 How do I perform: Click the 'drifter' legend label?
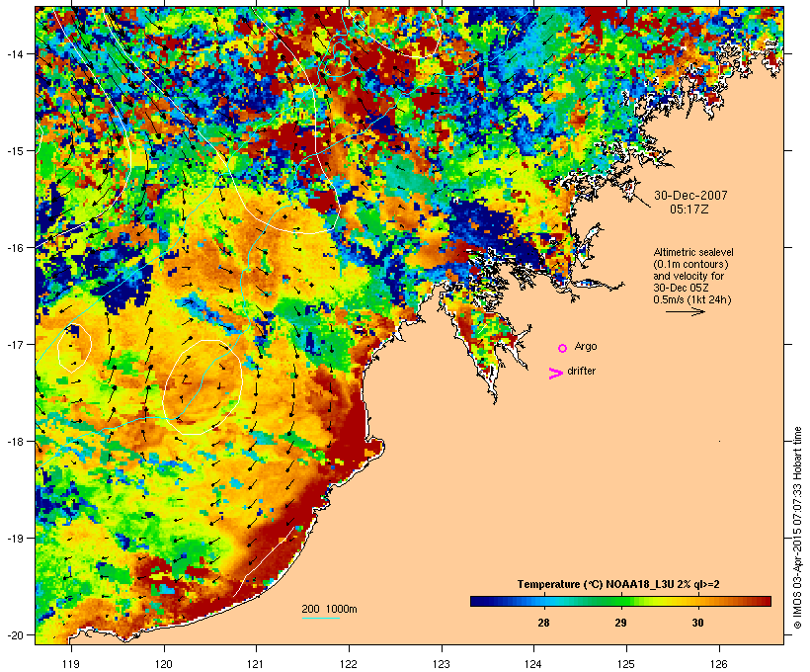(581, 371)
